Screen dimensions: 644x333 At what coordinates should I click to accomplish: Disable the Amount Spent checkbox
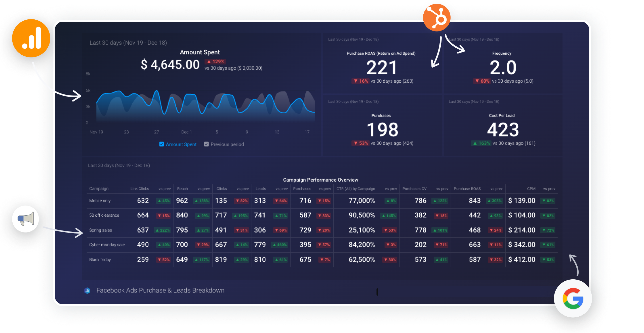[x=162, y=144]
